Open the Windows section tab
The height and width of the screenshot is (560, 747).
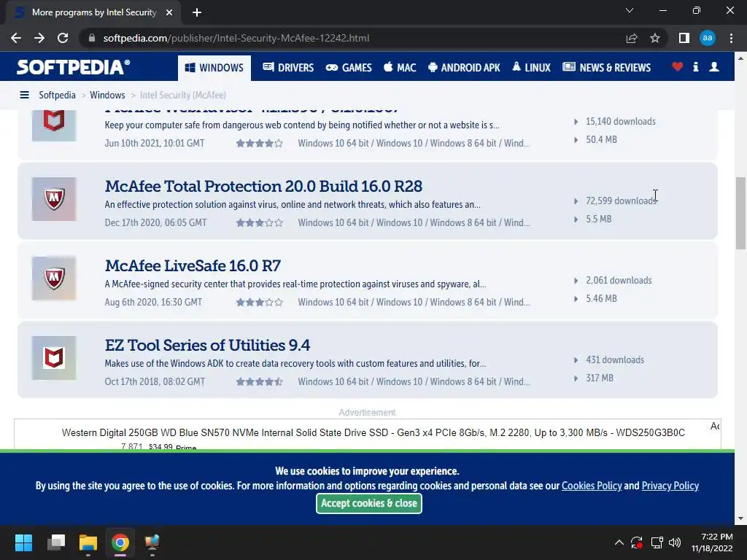(x=214, y=68)
